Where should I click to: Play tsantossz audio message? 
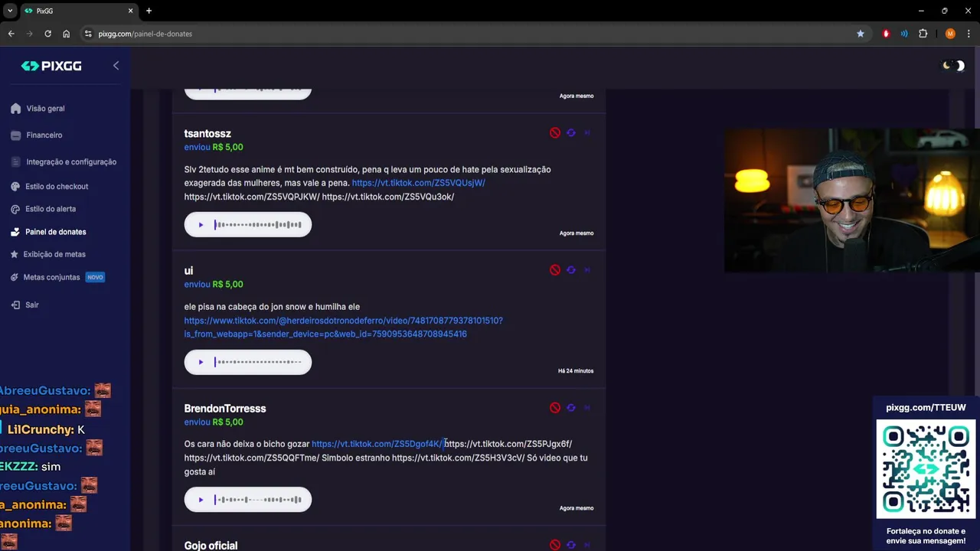201,225
